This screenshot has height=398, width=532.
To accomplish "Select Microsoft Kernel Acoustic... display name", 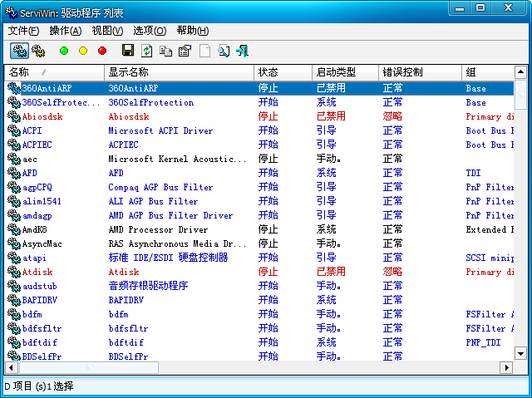I will (177, 159).
